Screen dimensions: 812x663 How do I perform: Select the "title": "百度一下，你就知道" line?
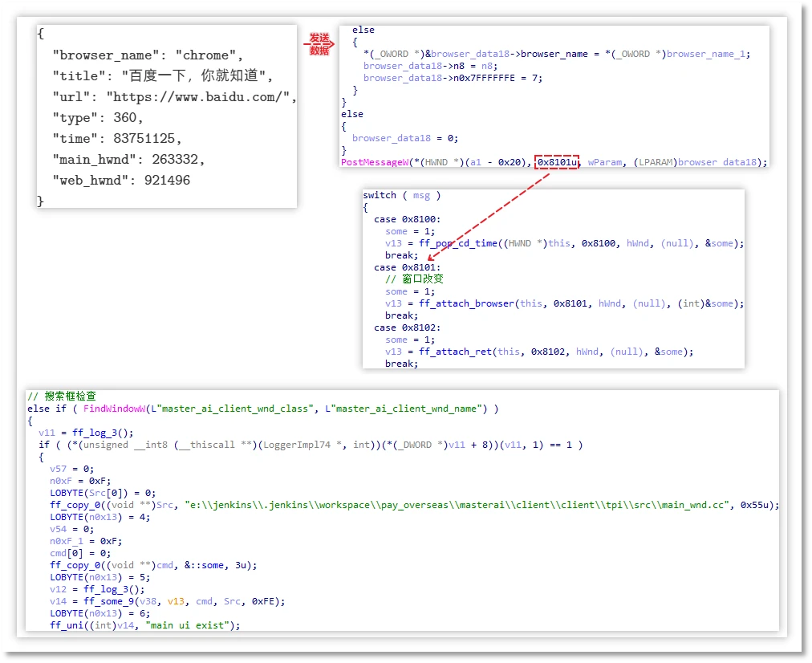163,76
